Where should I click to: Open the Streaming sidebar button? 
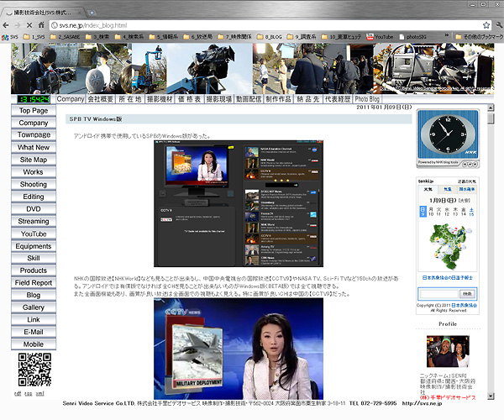34,222
